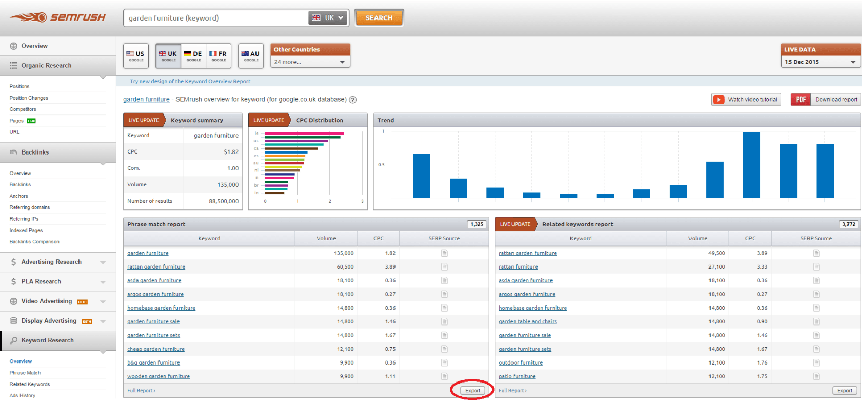
Task: Switch database to FR Google
Action: [x=219, y=56]
